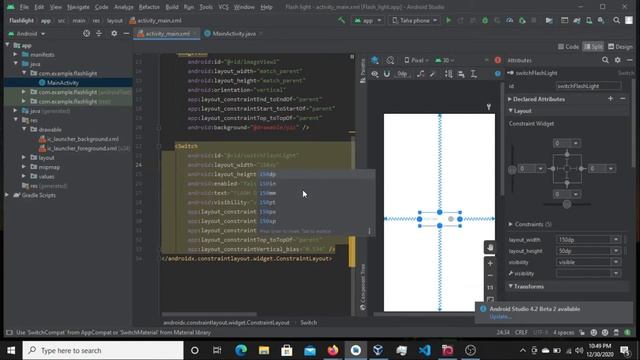
Task: Open the app run configuration dropdown
Action: click(367, 20)
